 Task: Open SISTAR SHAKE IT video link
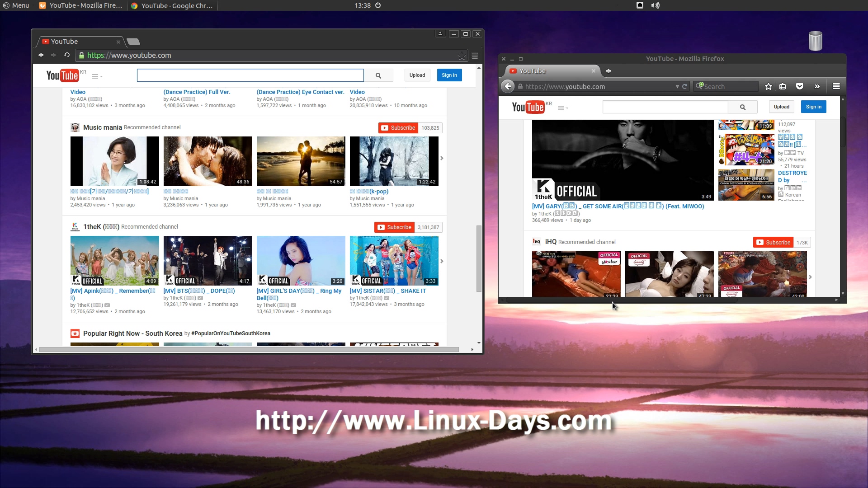(x=388, y=291)
